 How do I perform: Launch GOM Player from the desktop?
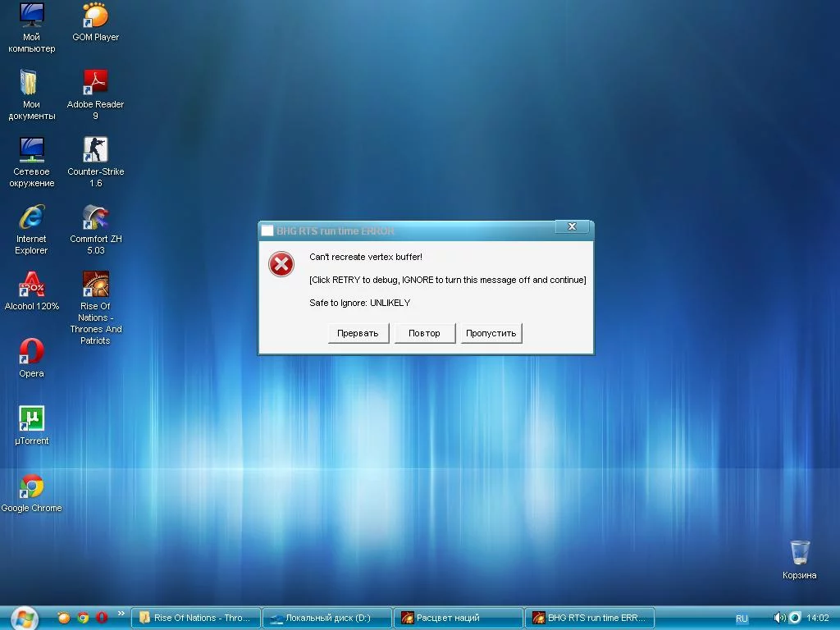coord(94,18)
